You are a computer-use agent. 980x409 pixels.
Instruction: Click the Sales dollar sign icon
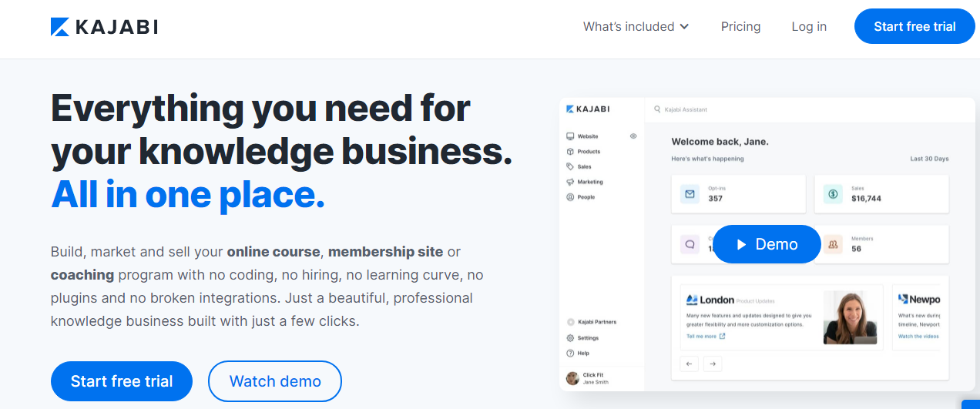[833, 194]
